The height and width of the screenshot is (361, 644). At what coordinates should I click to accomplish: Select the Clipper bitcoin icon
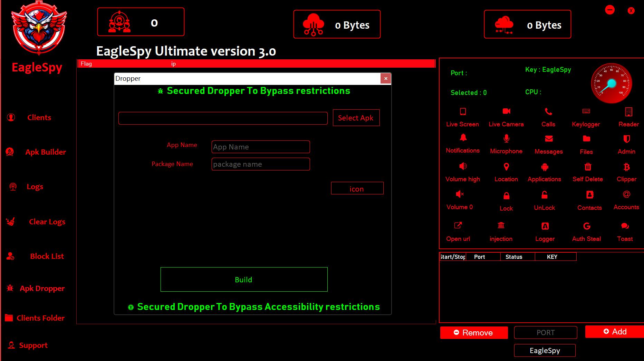coord(627,167)
